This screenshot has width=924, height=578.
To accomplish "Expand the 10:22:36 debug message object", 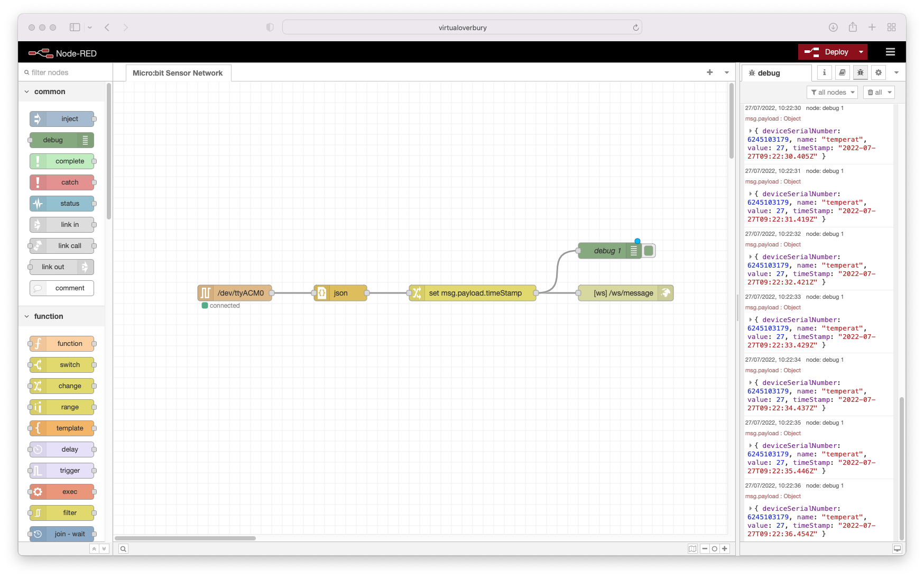I will click(750, 509).
